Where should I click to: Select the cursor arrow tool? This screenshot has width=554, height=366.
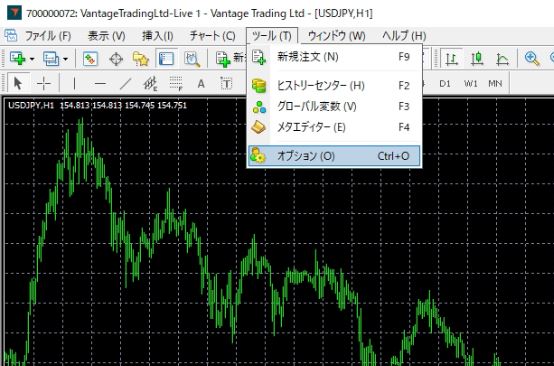[17, 84]
